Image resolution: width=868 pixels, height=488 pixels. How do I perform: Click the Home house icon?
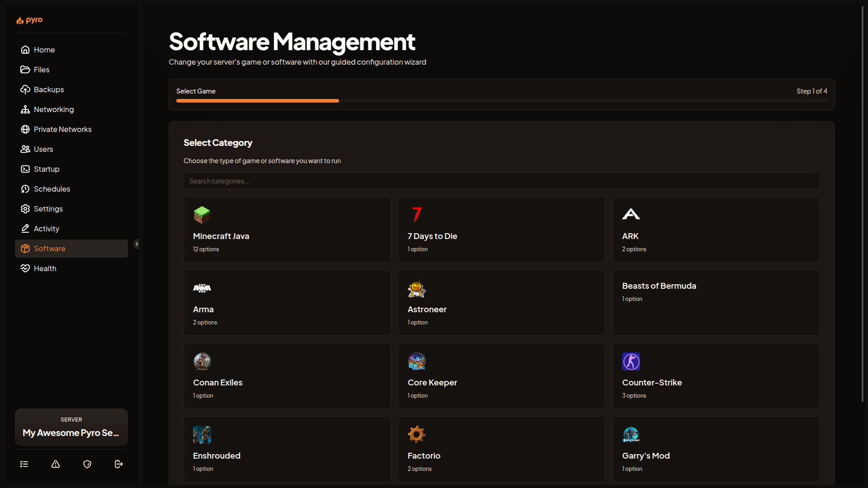[25, 50]
